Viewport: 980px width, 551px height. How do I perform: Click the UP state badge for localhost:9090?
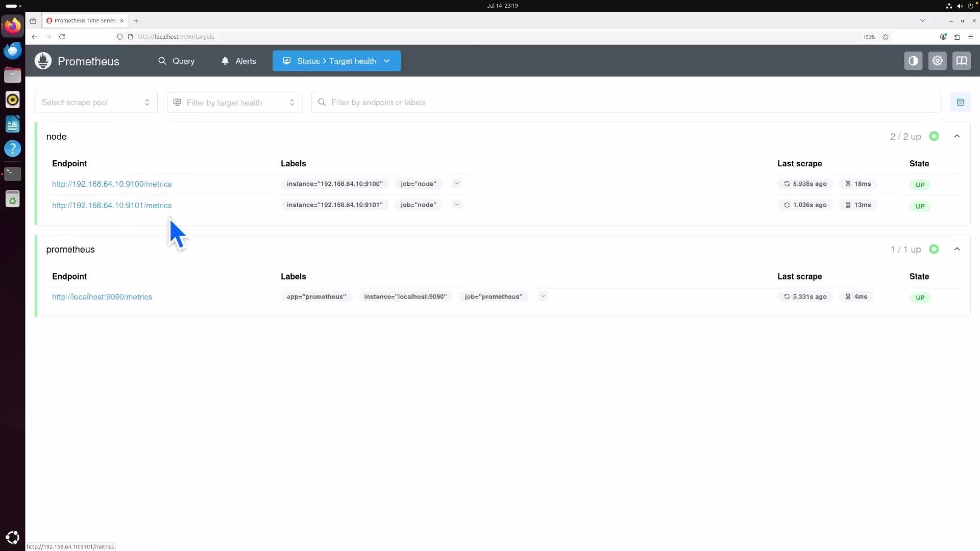[x=920, y=297]
